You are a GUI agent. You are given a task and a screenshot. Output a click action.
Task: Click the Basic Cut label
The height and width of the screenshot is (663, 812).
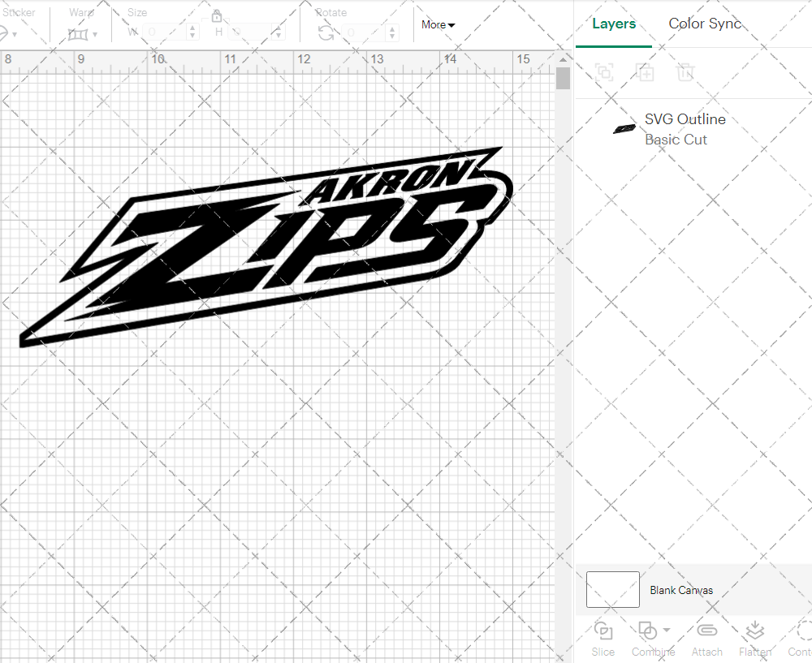click(x=676, y=140)
